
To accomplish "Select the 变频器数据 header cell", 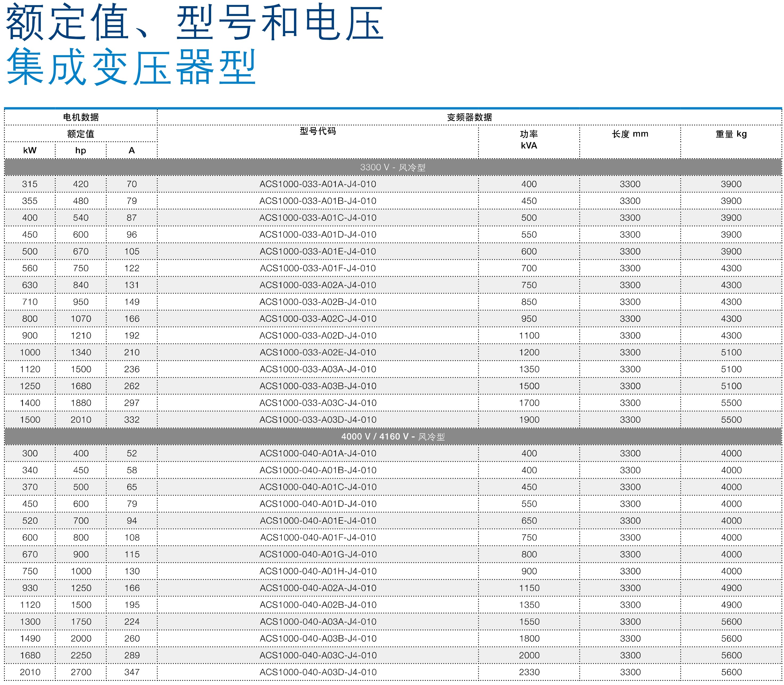I will pos(469,117).
